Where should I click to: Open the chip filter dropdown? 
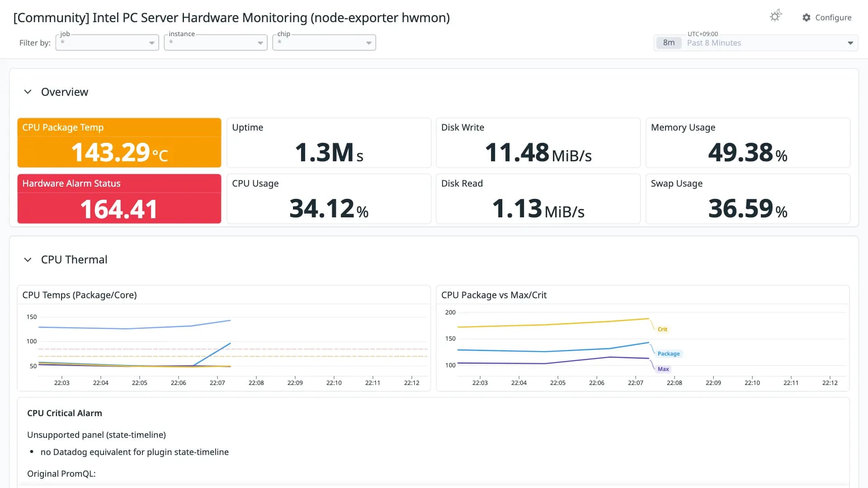[x=324, y=42]
